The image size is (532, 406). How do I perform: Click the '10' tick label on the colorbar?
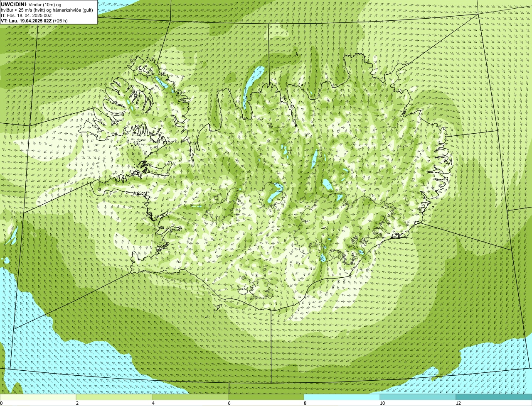[382, 403]
